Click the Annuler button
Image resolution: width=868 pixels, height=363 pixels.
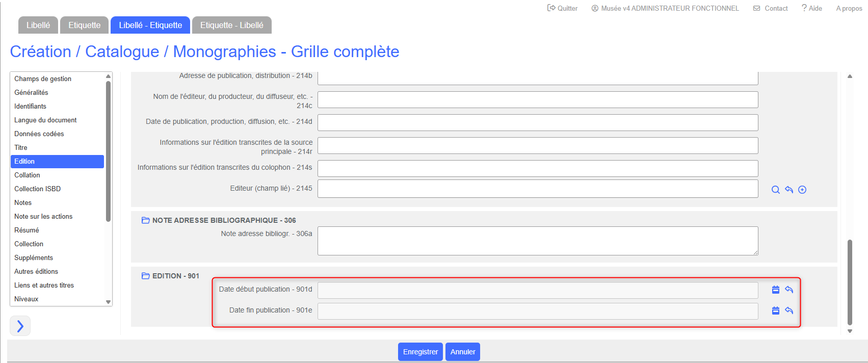(462, 352)
